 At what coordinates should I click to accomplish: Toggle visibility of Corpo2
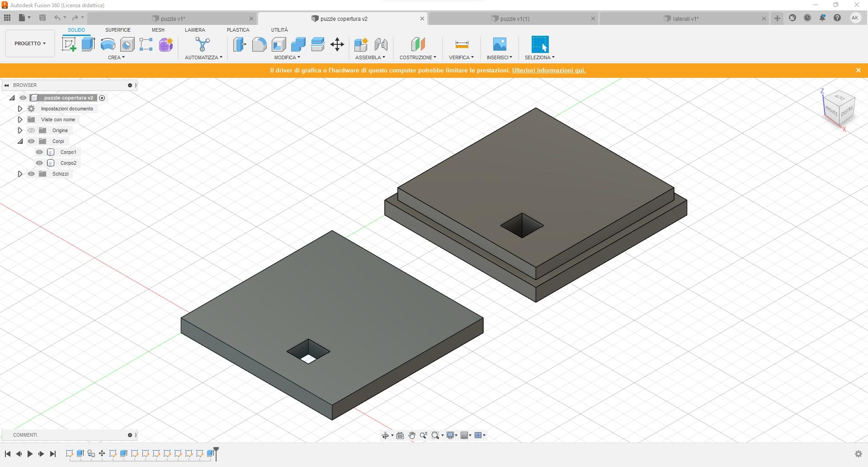(x=39, y=163)
